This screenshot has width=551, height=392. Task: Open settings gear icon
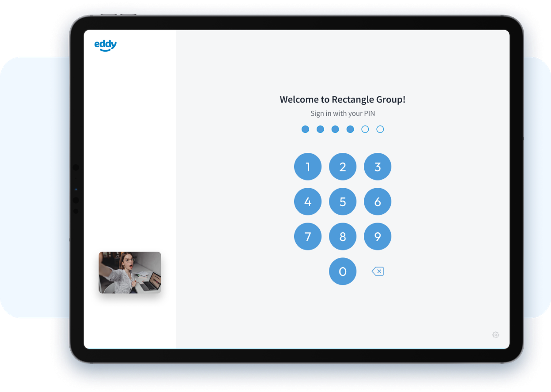tap(495, 335)
